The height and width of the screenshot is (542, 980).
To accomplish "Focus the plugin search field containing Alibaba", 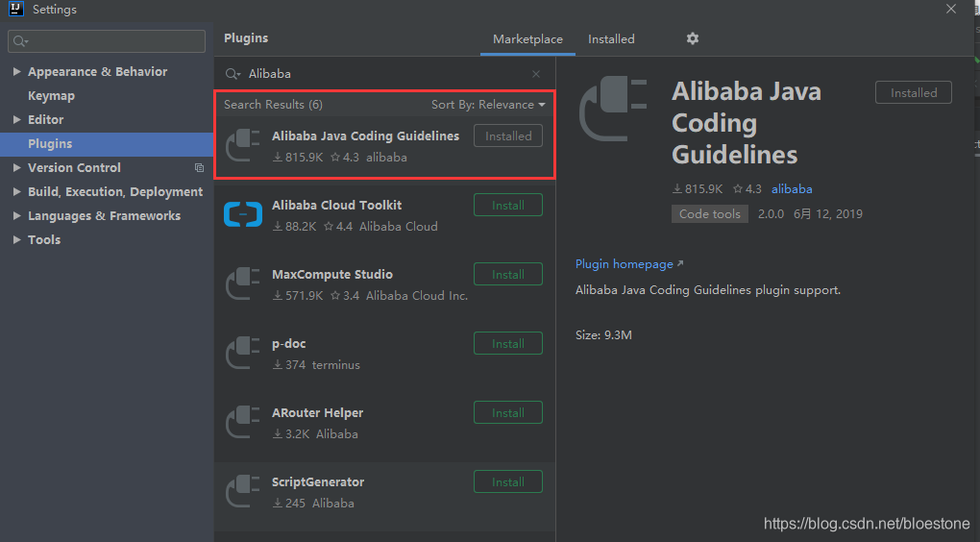I will pyautogui.click(x=384, y=74).
